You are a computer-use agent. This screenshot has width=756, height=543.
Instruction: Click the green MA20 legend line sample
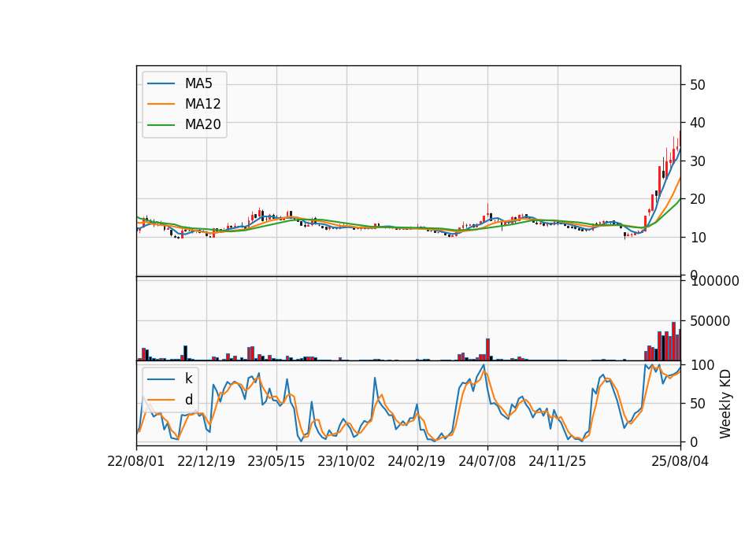tap(161, 124)
